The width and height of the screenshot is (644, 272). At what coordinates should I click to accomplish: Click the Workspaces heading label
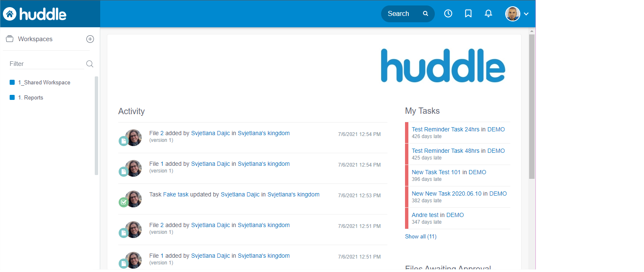[x=35, y=39]
